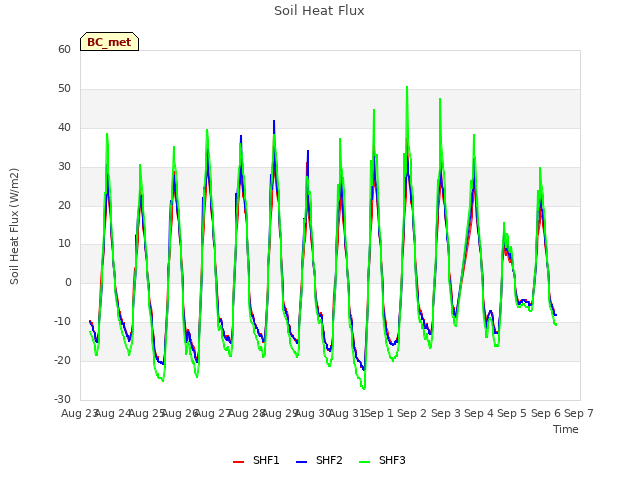640x480 pixels.
Task: Select the Soil Heat Flux chart title
Action: [319, 11]
